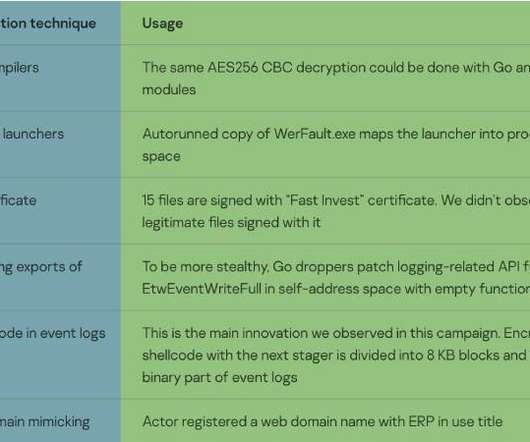
Task: Select the 'launchers' technique cell
Action: (60, 145)
